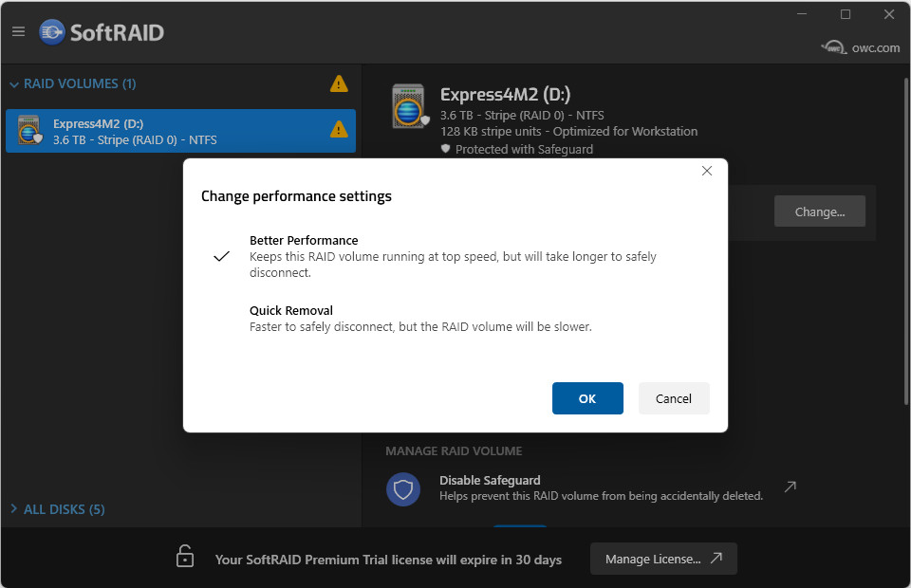Image resolution: width=911 pixels, height=588 pixels.
Task: Click the license padlock icon
Action: [x=185, y=556]
